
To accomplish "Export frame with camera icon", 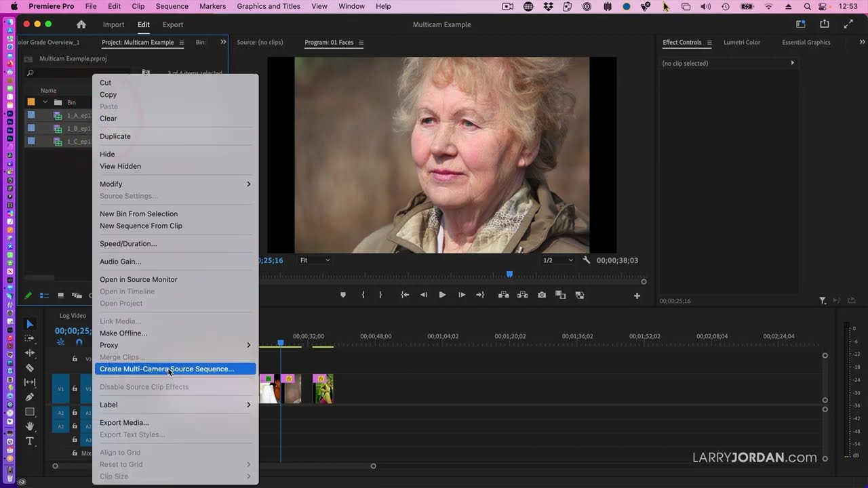I will [x=542, y=295].
